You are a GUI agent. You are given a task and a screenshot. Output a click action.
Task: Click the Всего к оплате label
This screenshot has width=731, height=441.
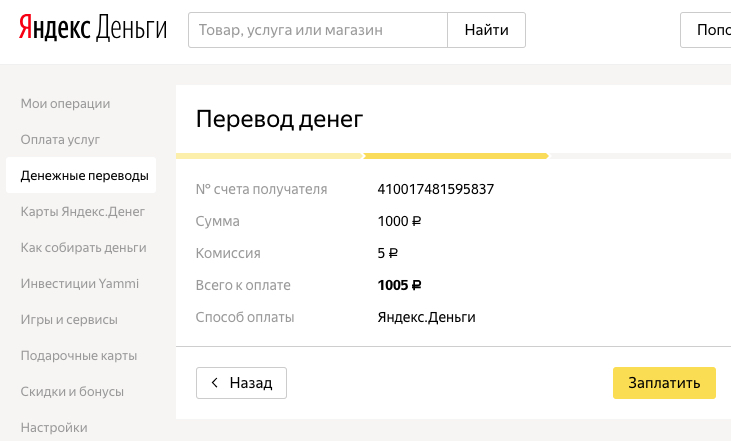(243, 285)
